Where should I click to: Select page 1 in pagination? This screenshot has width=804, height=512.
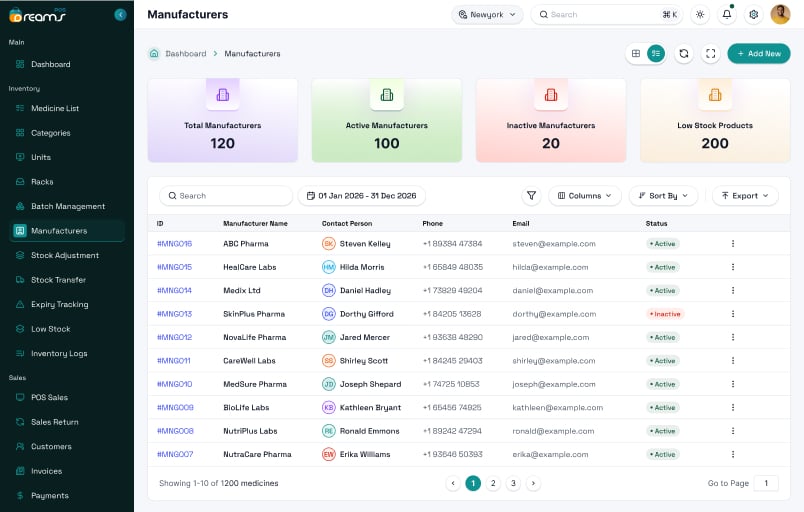[x=473, y=483]
